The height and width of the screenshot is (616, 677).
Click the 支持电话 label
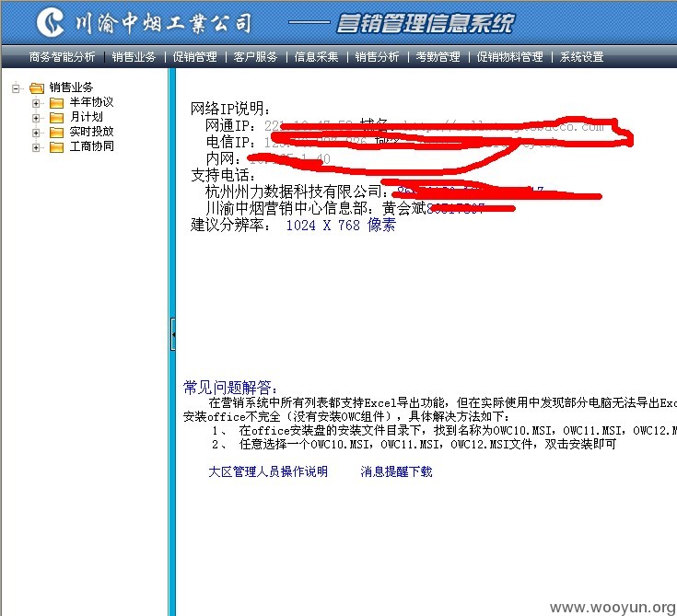pyautogui.click(x=223, y=175)
